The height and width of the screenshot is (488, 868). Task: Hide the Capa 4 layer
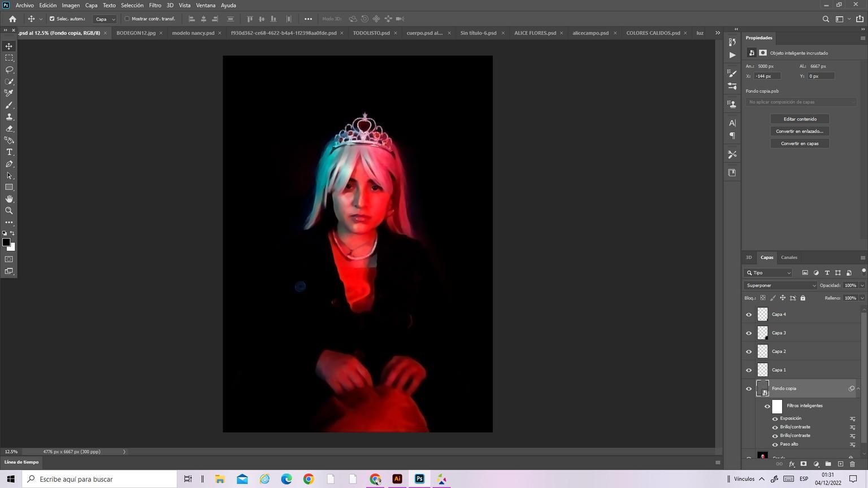click(x=749, y=315)
